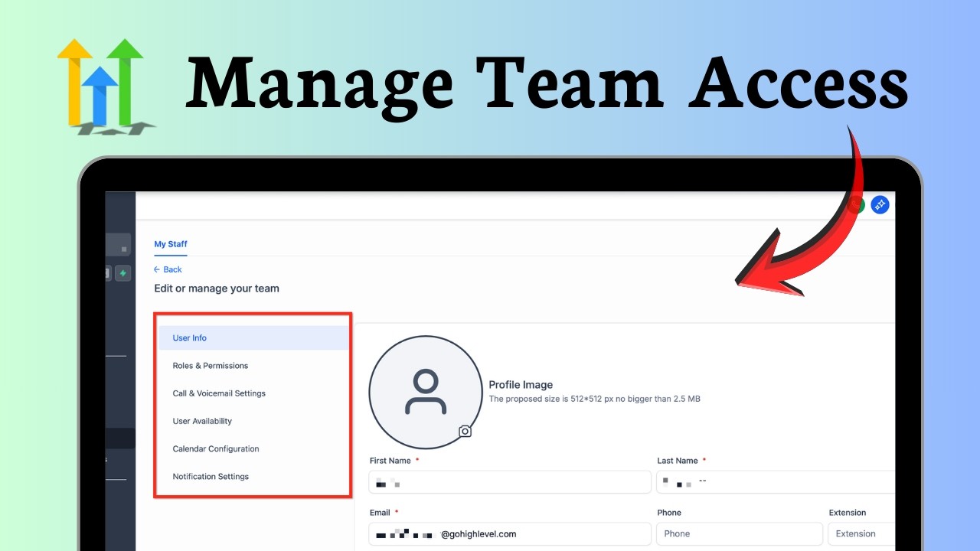Go back using the Back link
This screenshot has height=551, width=980.
point(168,269)
